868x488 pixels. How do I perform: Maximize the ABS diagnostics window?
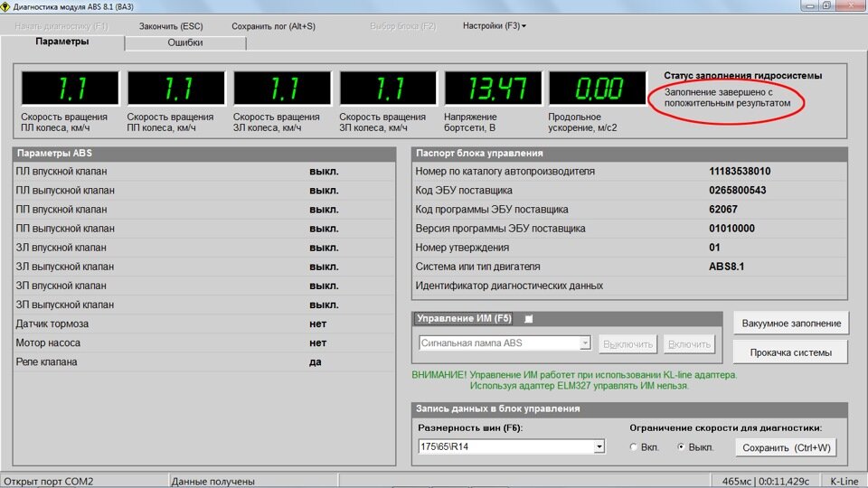[x=826, y=5]
